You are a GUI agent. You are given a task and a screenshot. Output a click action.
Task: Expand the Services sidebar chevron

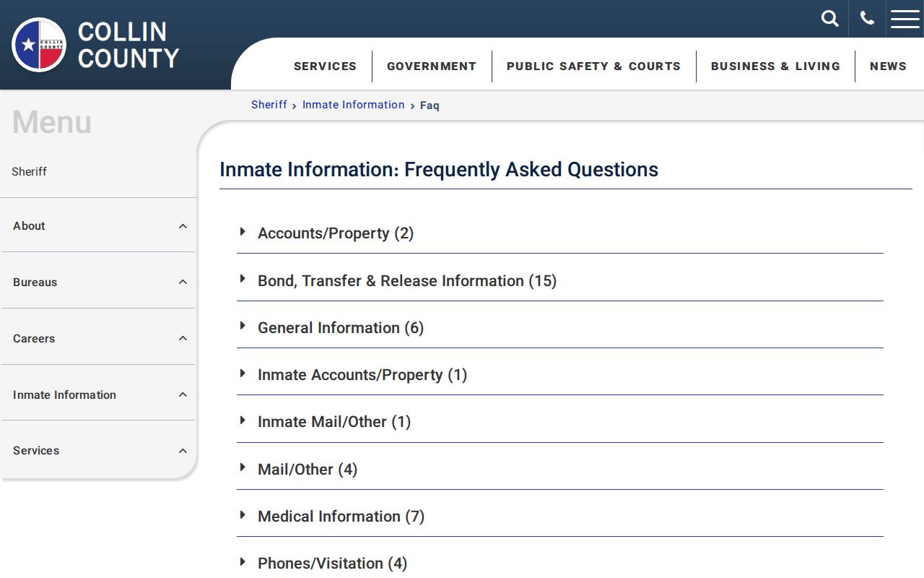183,451
